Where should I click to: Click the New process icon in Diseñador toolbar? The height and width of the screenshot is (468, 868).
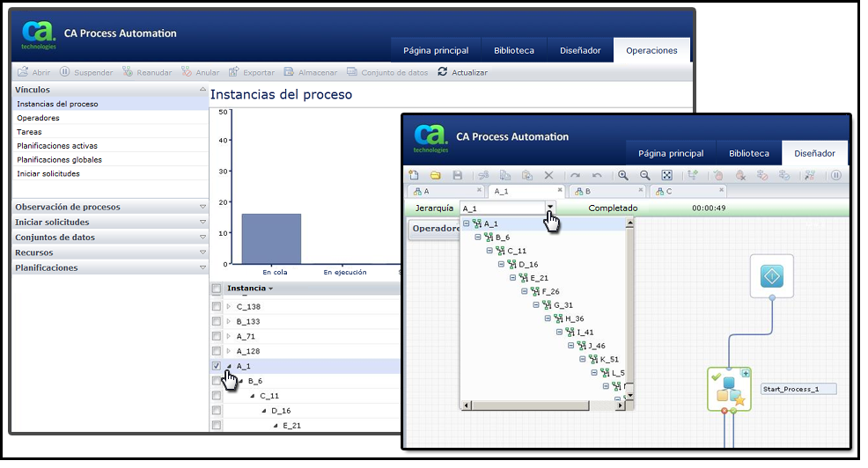pyautogui.click(x=414, y=175)
